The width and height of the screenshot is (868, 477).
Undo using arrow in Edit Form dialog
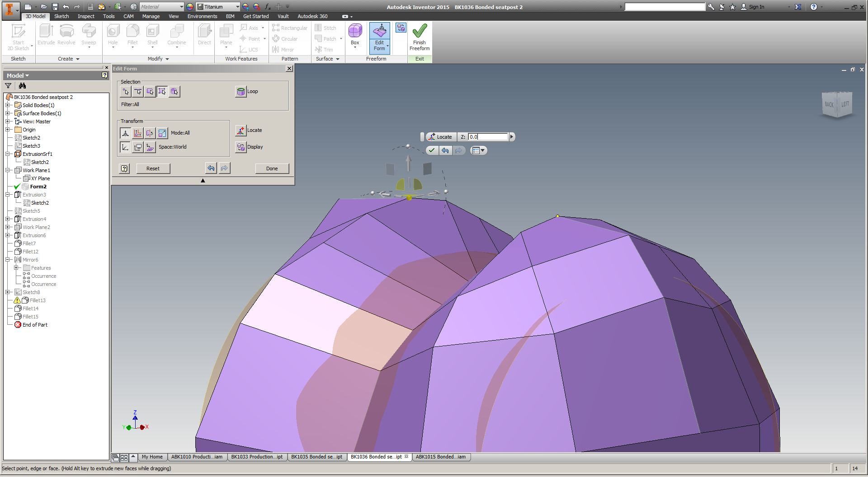point(211,168)
